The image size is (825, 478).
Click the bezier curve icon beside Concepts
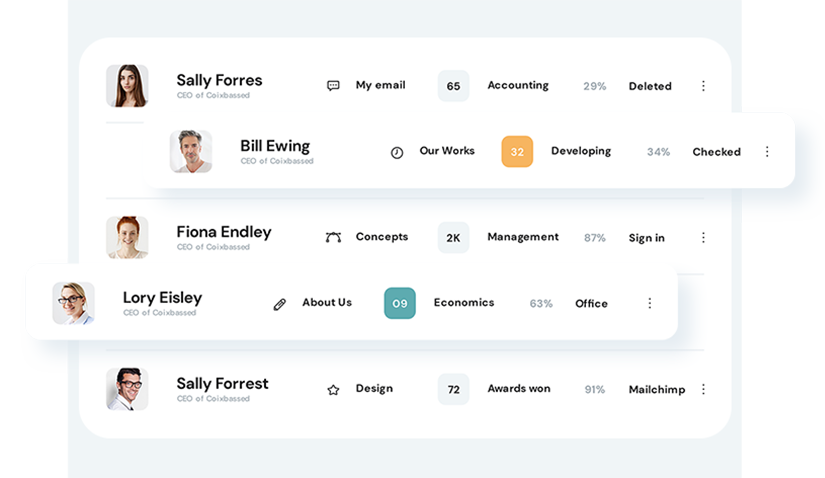click(333, 238)
